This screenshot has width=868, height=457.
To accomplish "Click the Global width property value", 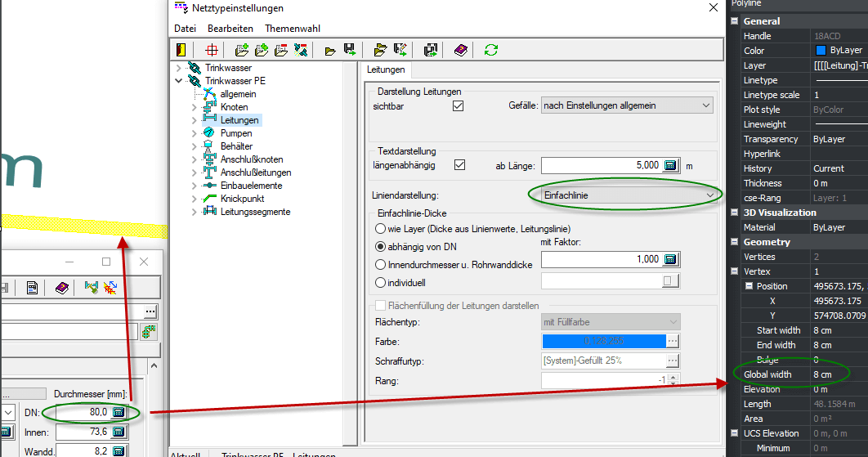I will point(838,374).
